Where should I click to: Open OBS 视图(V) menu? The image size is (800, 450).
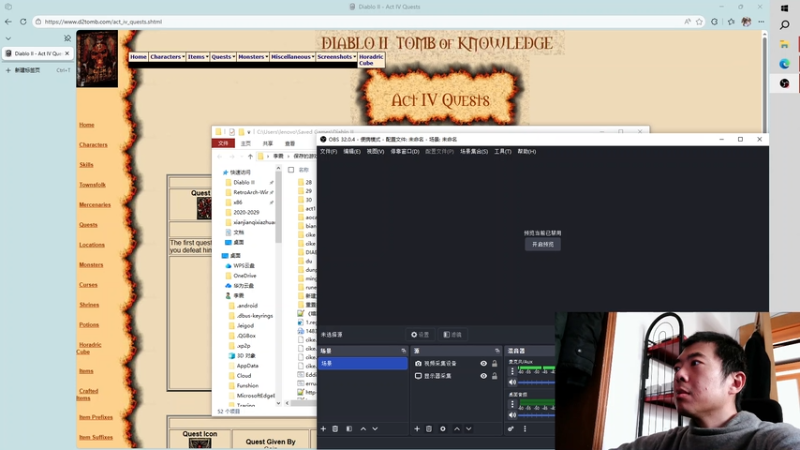(x=375, y=152)
